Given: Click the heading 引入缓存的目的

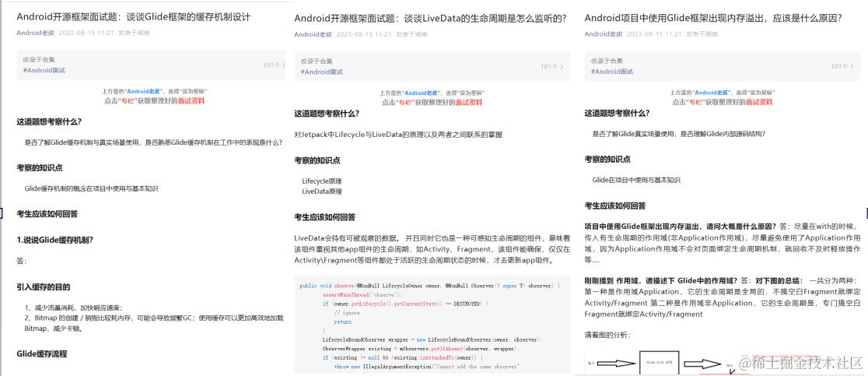Looking at the screenshot, I should click(x=44, y=286).
